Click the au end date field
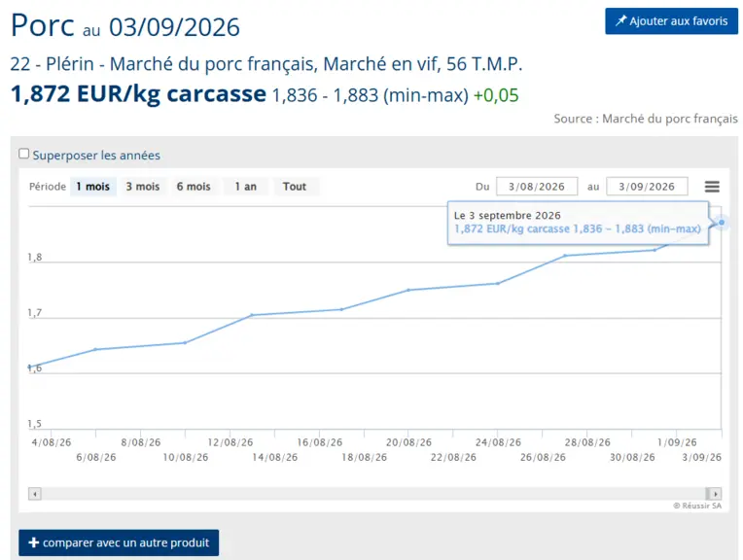743x560 pixels. click(647, 187)
